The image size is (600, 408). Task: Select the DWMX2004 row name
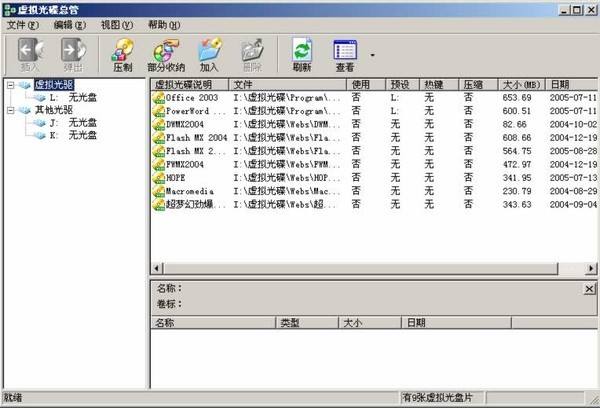tap(185, 124)
